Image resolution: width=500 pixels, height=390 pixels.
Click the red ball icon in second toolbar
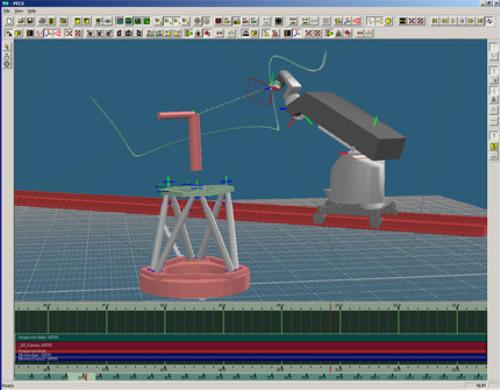tap(207, 33)
